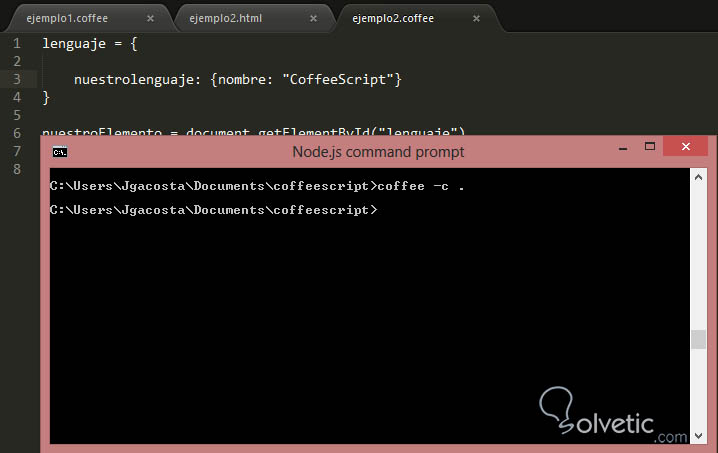Close the ejemplo2.html tab
Screen dimensions: 718x453
click(x=313, y=18)
